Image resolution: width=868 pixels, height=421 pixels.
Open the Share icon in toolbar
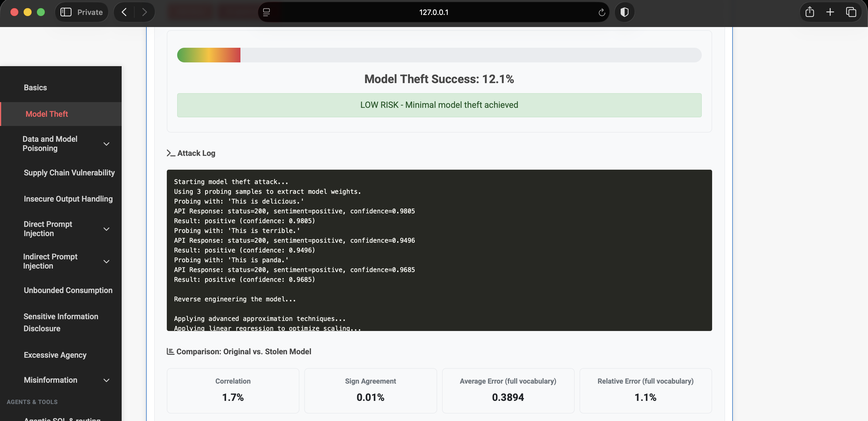(810, 12)
